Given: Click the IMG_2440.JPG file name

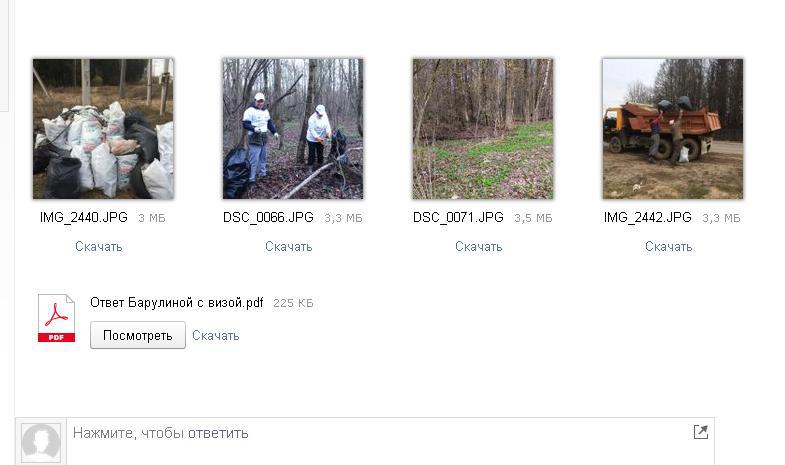Looking at the screenshot, I should [84, 217].
